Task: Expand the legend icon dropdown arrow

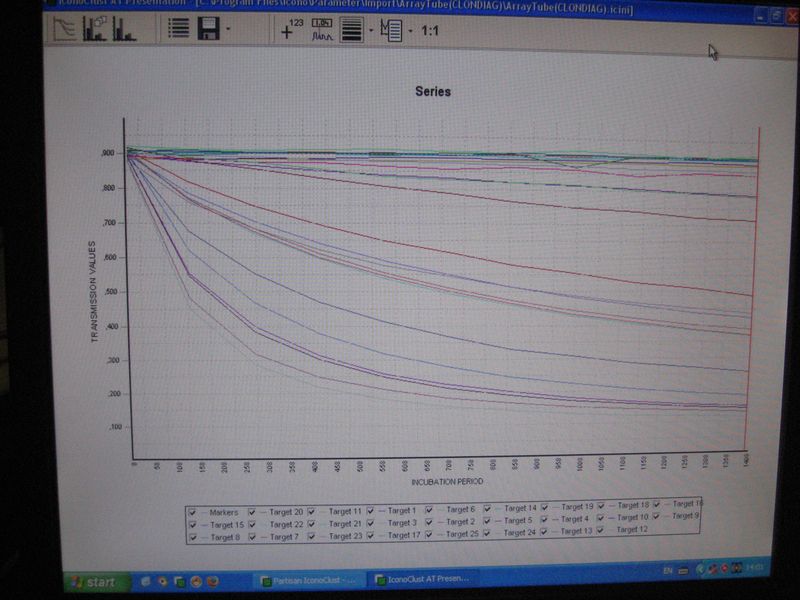Action: click(x=410, y=31)
